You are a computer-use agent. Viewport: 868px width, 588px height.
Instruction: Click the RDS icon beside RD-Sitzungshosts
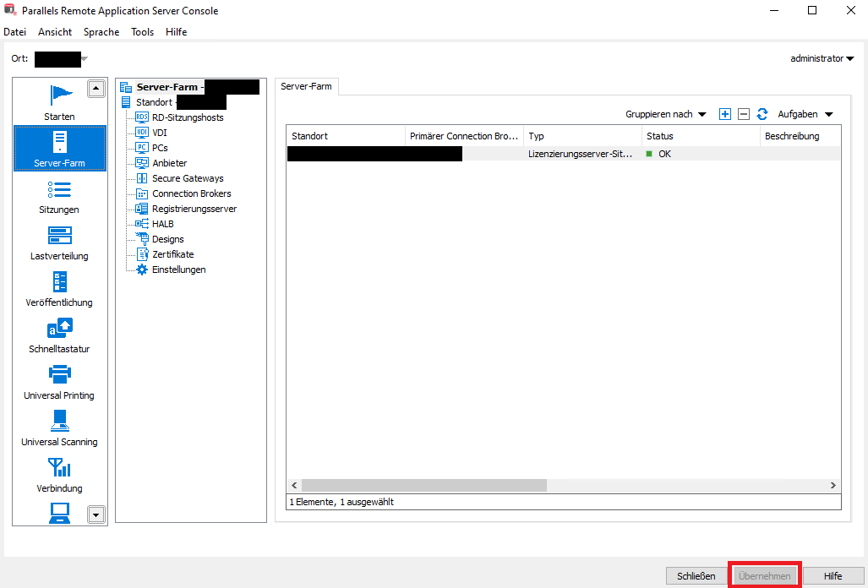(x=142, y=117)
